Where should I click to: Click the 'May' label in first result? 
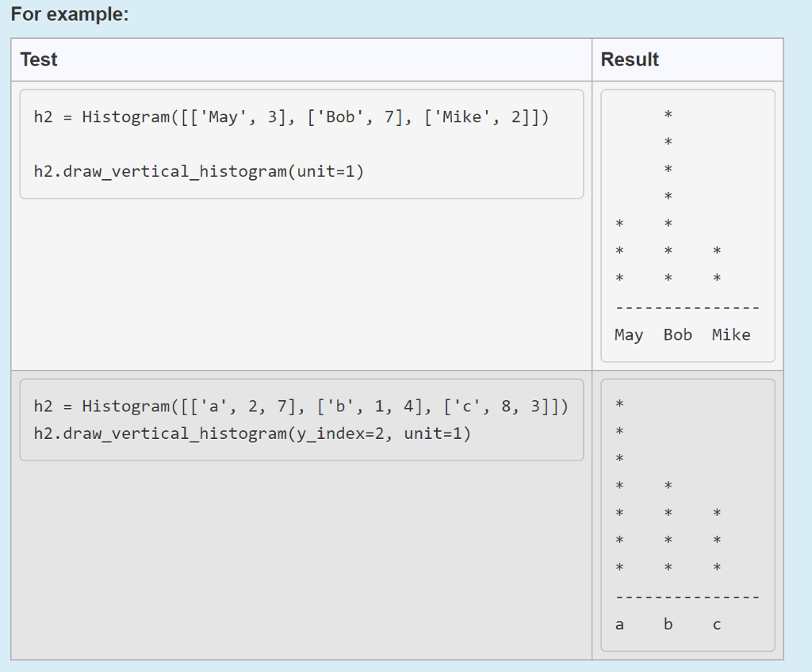point(628,334)
